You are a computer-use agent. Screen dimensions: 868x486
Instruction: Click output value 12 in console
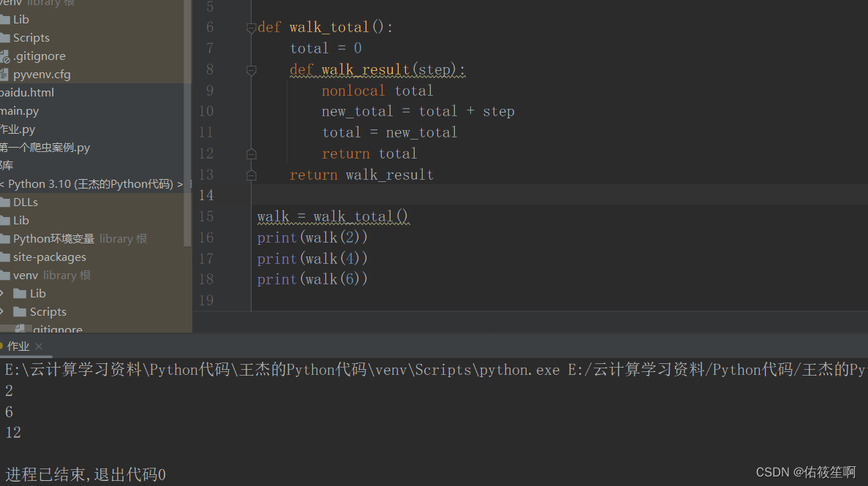[x=13, y=433]
